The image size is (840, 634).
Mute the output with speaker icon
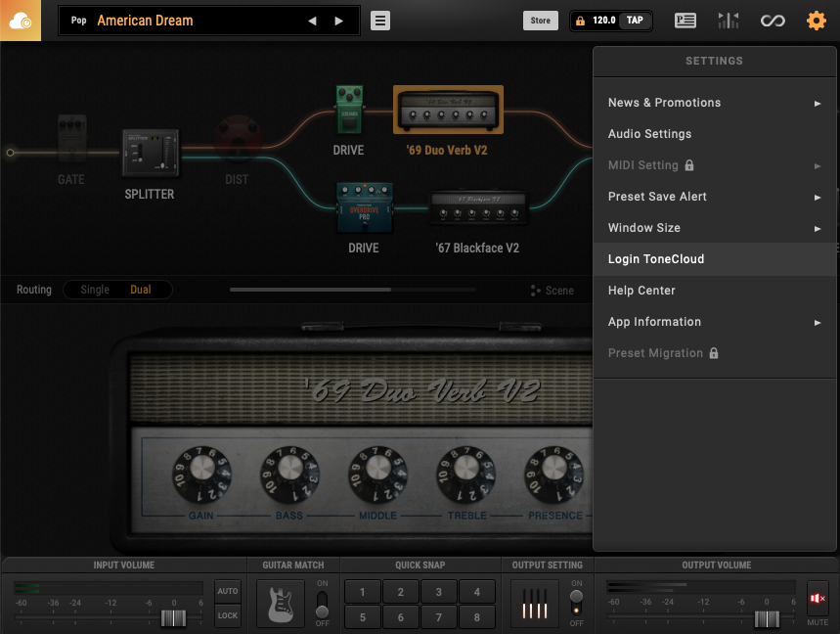818,598
